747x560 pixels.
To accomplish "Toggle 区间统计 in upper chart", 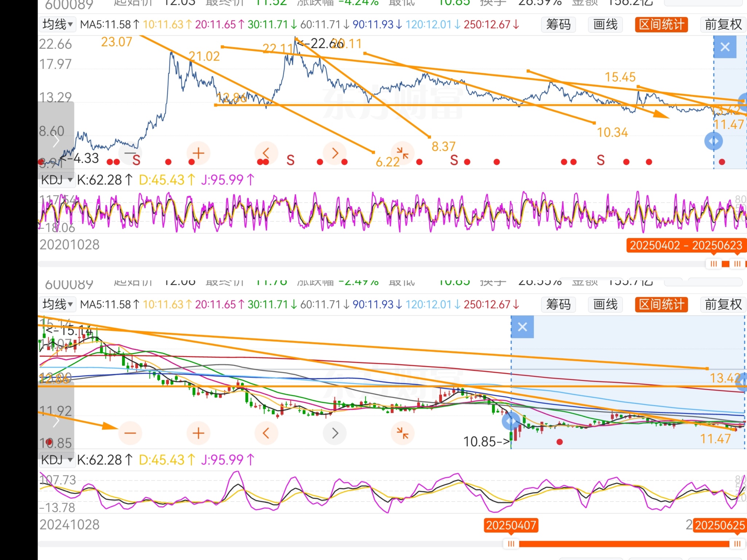I will [661, 24].
